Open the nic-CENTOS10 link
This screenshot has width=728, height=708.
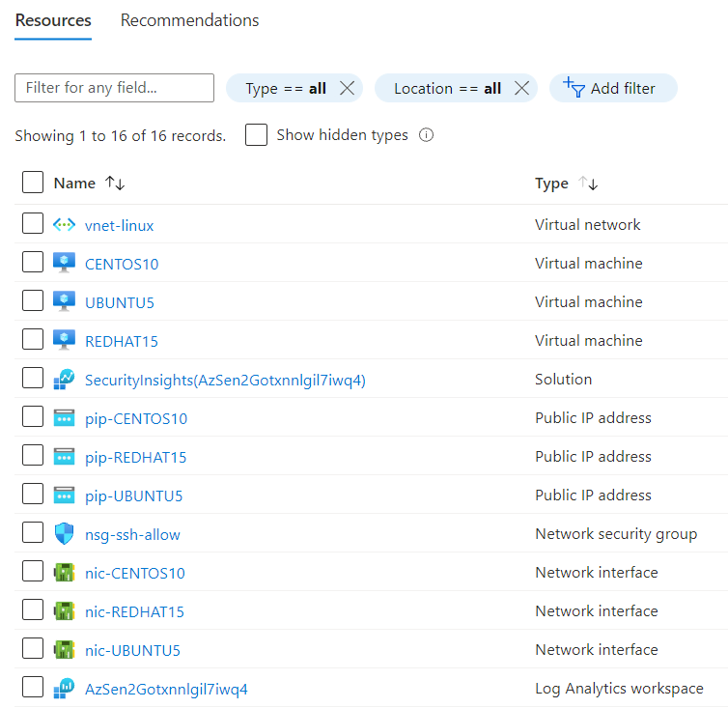[134, 574]
